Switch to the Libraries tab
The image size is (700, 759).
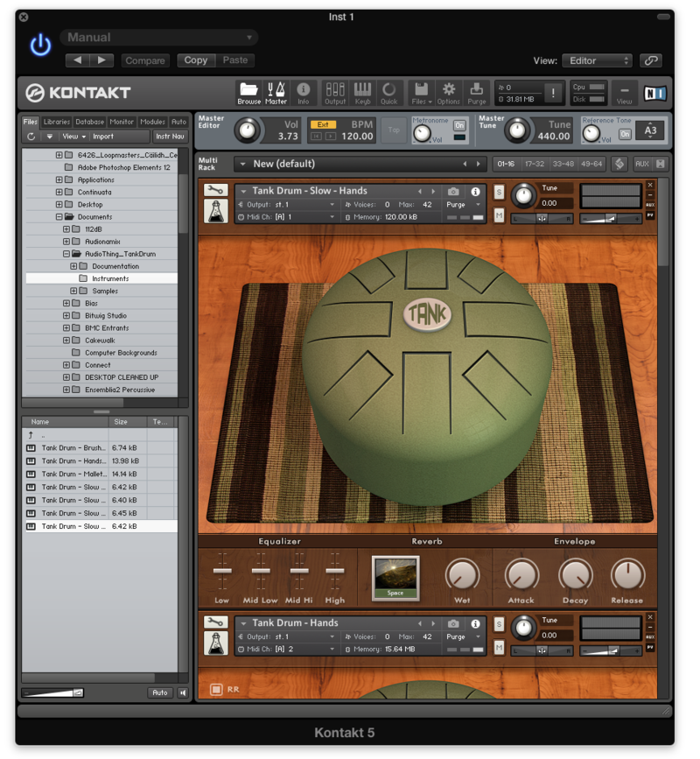[57, 122]
